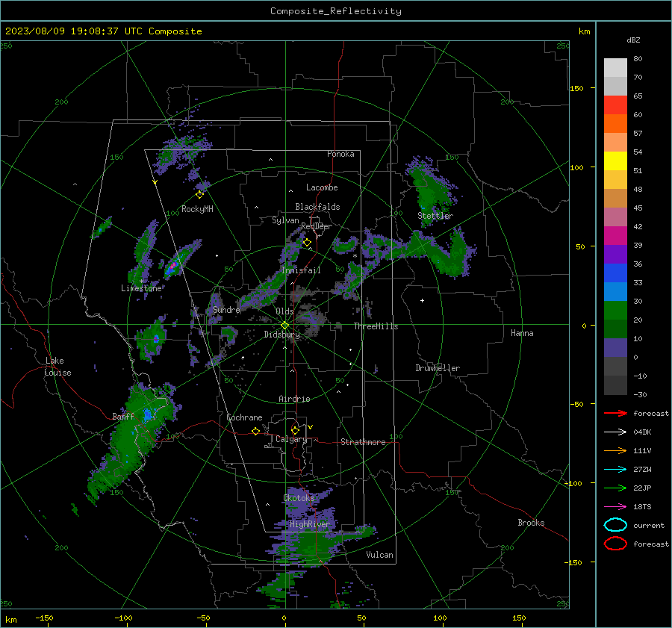The width and height of the screenshot is (672, 628).
Task: Select the orange 111V arrow symbol
Action: click(615, 450)
